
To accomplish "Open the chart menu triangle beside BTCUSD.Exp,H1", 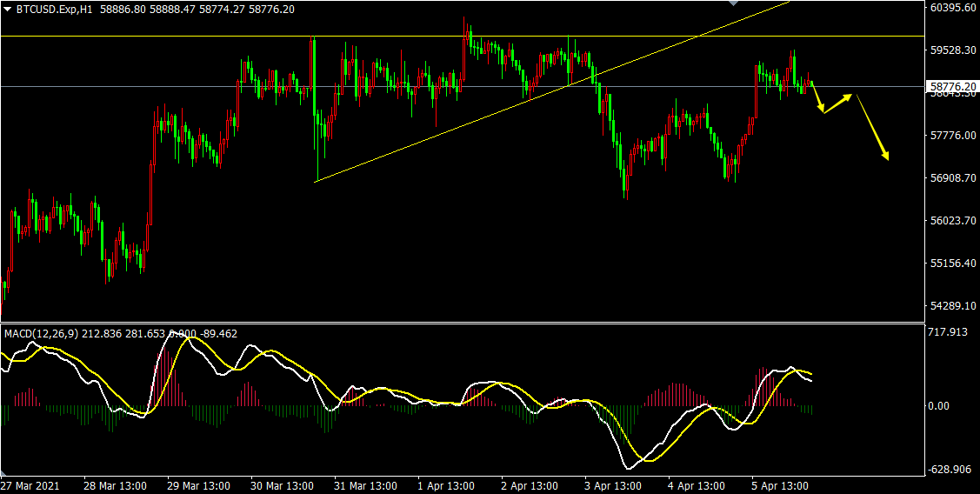I will pos(8,10).
